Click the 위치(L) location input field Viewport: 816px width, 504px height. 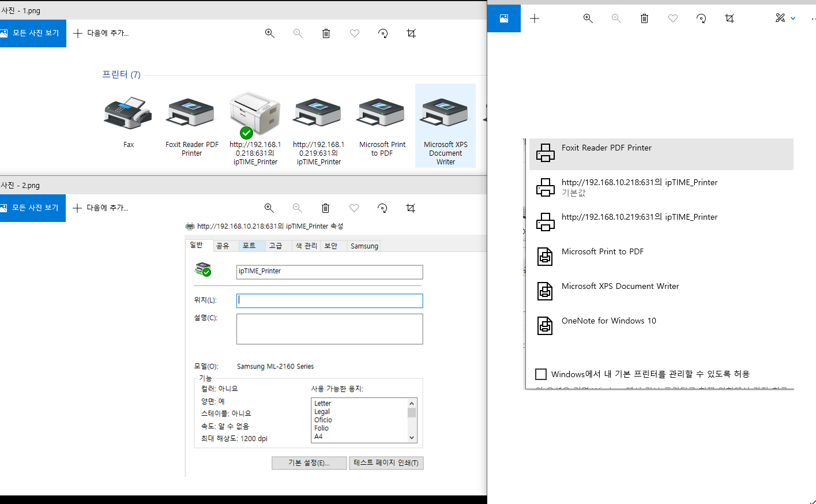[x=330, y=301]
